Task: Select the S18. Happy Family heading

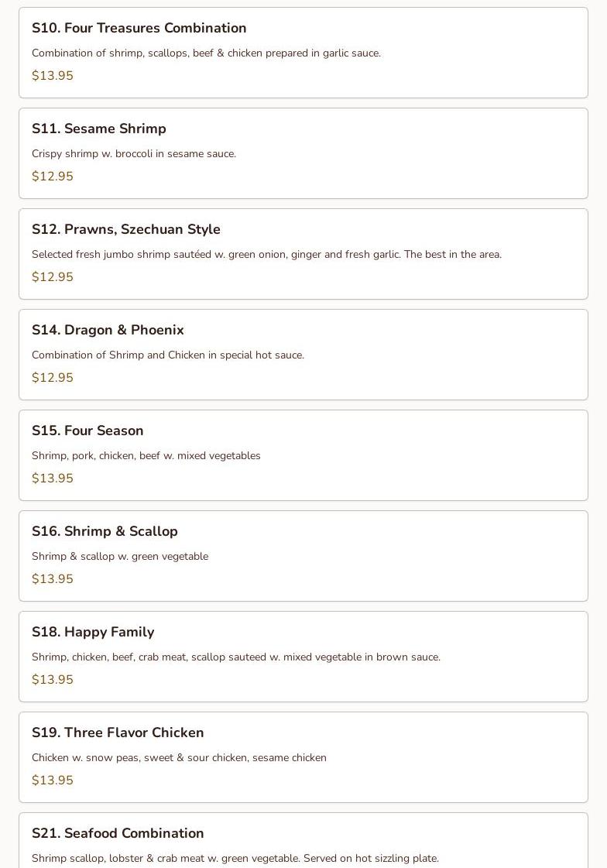Action: (93, 632)
